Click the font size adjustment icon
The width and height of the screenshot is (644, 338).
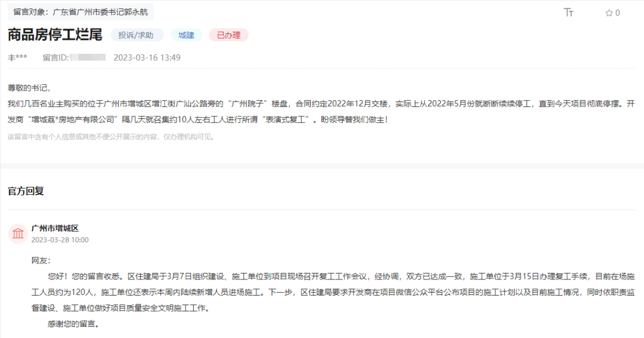(568, 13)
